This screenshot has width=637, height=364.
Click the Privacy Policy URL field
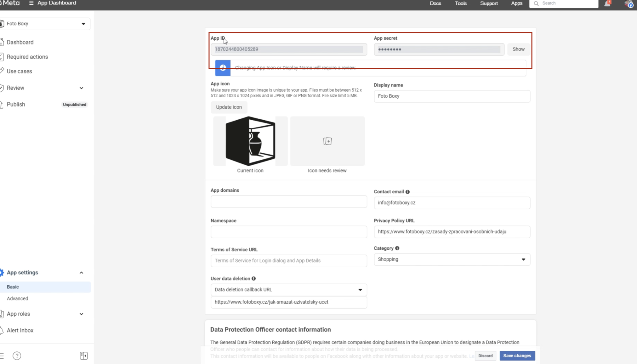tap(452, 232)
